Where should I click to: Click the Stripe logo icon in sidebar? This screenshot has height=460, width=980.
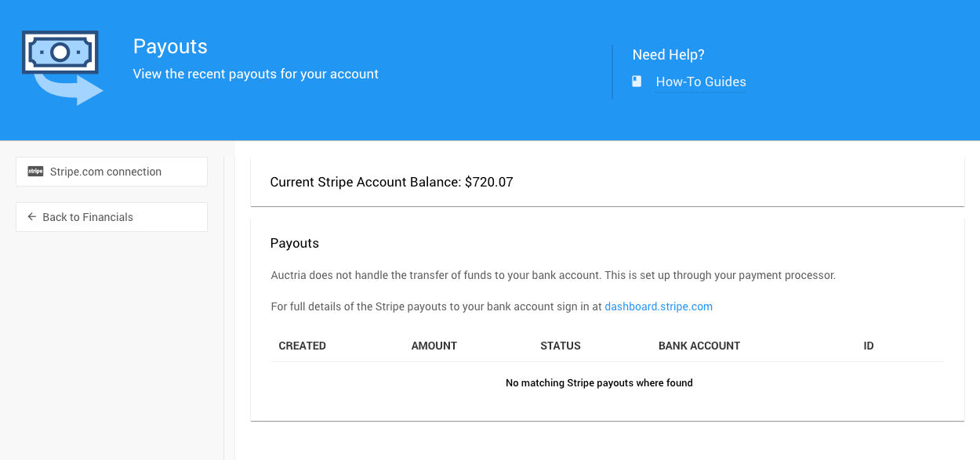35,172
